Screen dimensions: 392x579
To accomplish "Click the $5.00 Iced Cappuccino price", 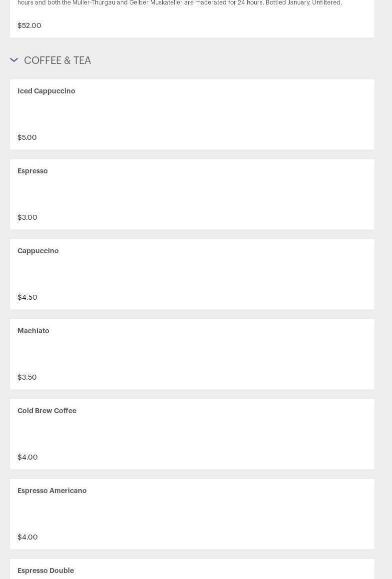I will point(27,137).
